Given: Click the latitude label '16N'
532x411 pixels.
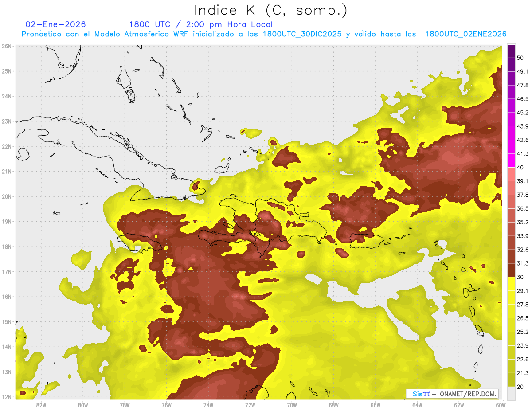Looking at the screenshot, I should [x=6, y=297].
